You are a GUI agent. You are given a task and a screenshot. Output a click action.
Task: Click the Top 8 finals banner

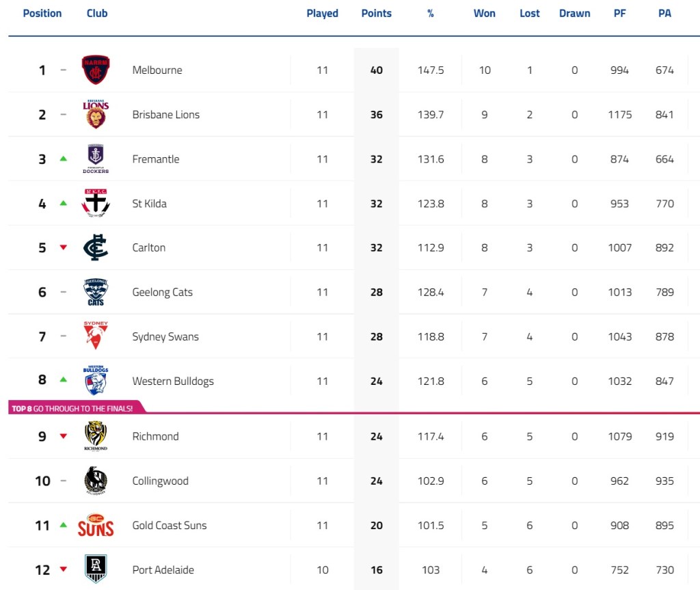(72, 408)
